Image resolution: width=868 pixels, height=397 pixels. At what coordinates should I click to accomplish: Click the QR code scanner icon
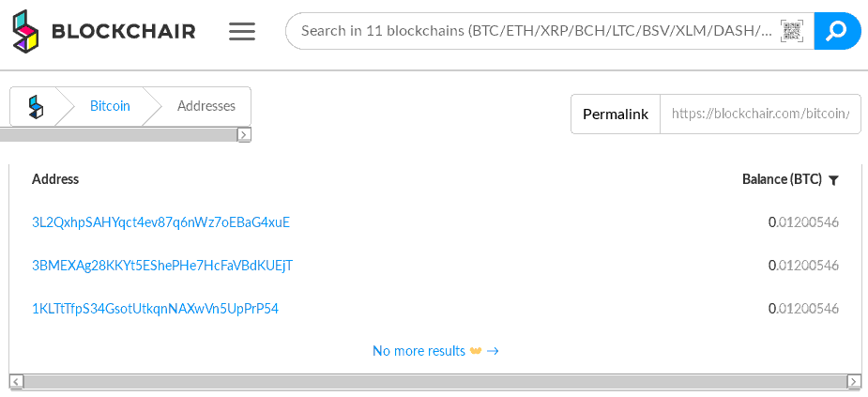792,31
